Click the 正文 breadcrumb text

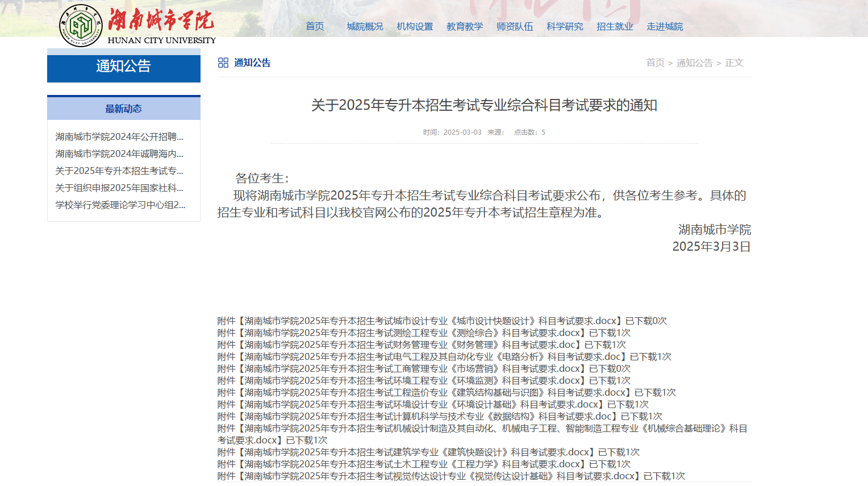[734, 63]
